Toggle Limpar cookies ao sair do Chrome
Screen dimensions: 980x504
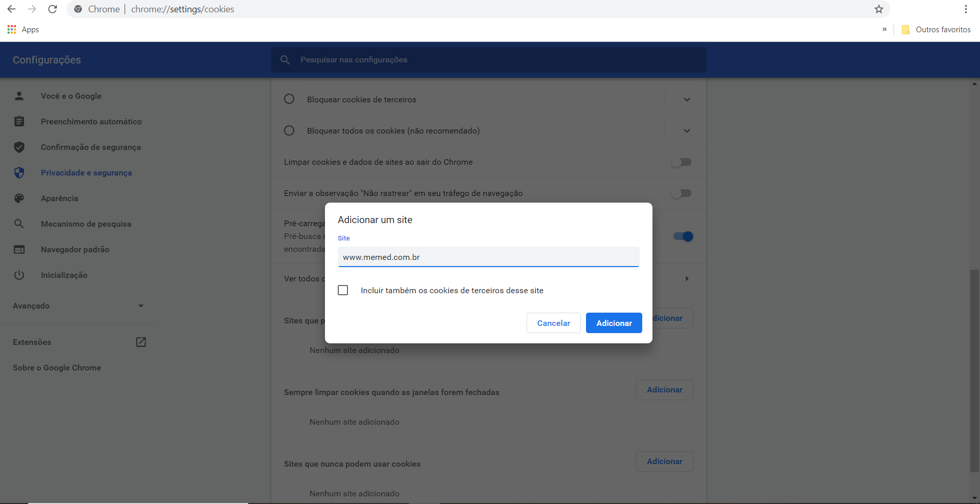[681, 162]
